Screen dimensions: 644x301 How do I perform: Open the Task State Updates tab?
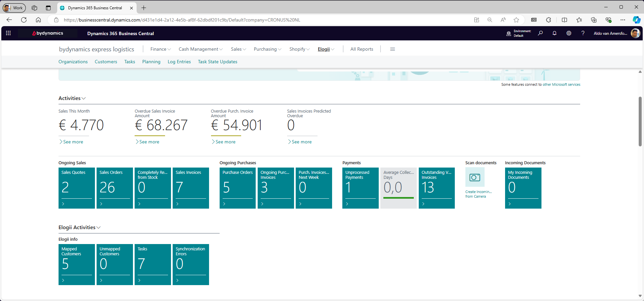[x=217, y=62]
